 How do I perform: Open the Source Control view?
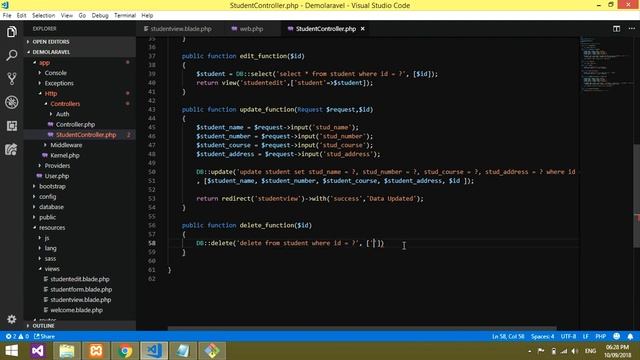coord(11,78)
